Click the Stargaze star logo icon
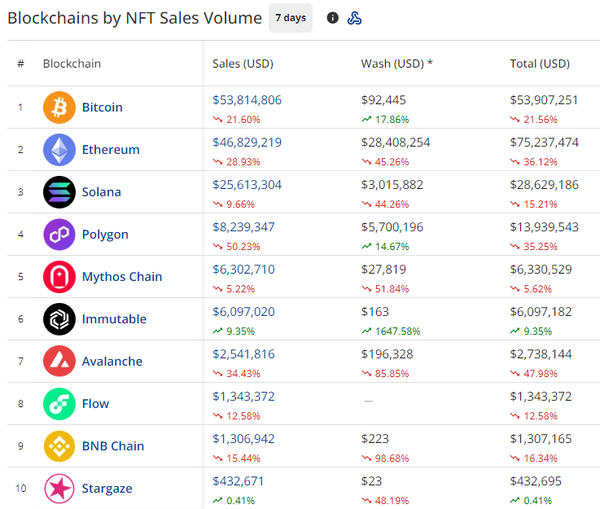The width and height of the screenshot is (600, 509). (59, 488)
